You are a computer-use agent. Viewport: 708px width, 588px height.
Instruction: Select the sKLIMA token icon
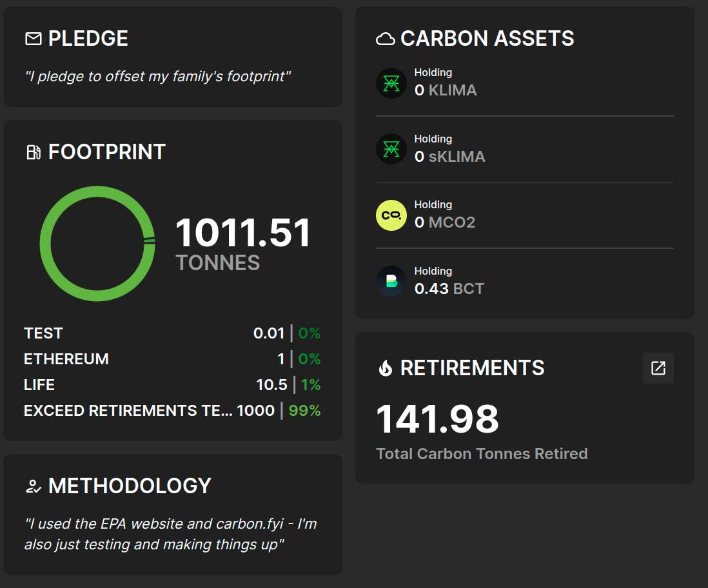click(391, 149)
